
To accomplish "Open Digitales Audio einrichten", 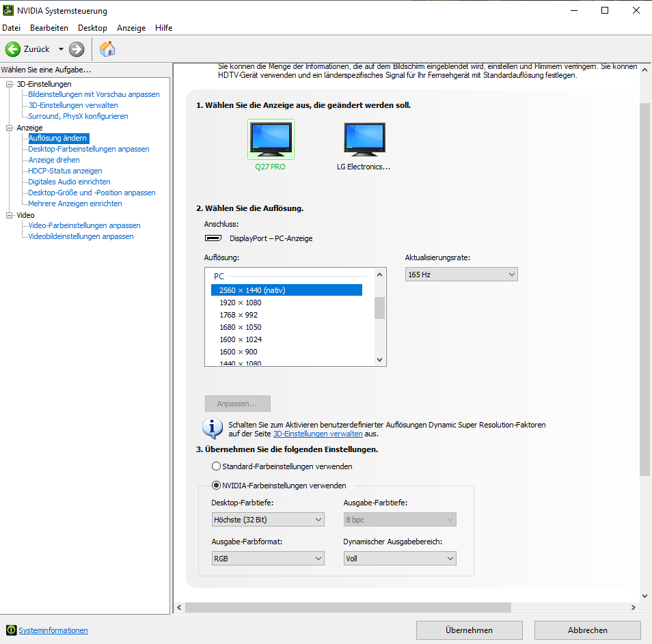I will (70, 182).
